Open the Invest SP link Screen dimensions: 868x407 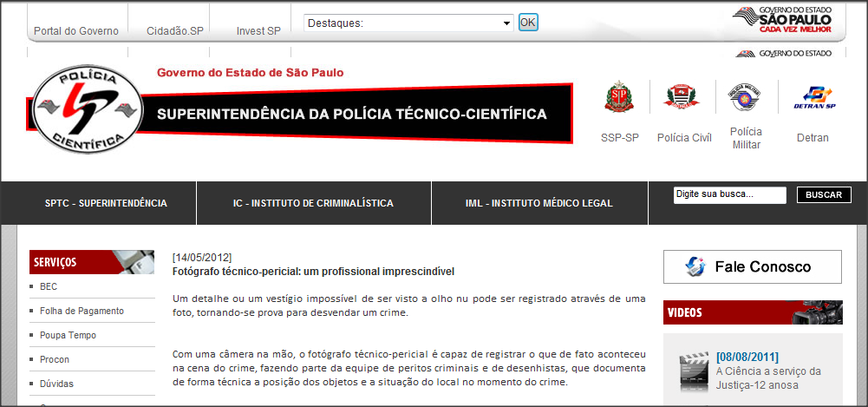click(x=258, y=31)
